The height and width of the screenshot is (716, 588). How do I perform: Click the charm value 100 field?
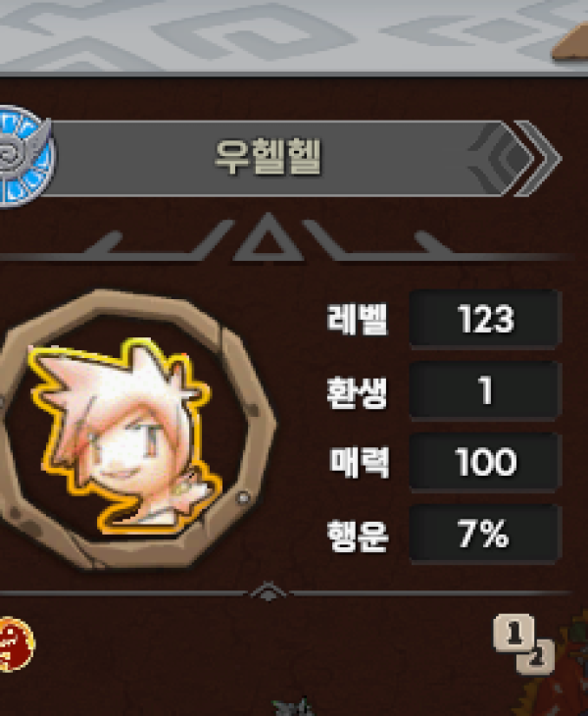click(x=485, y=462)
